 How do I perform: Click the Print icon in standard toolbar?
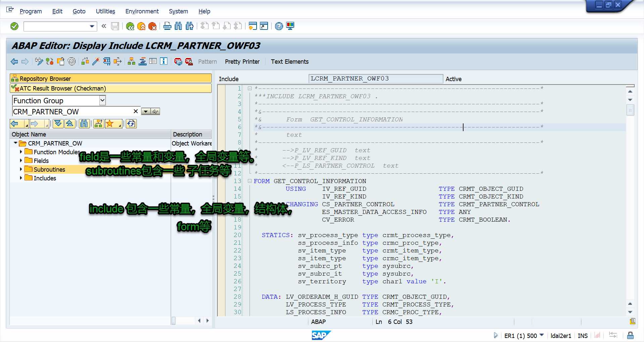pyautogui.click(x=167, y=26)
